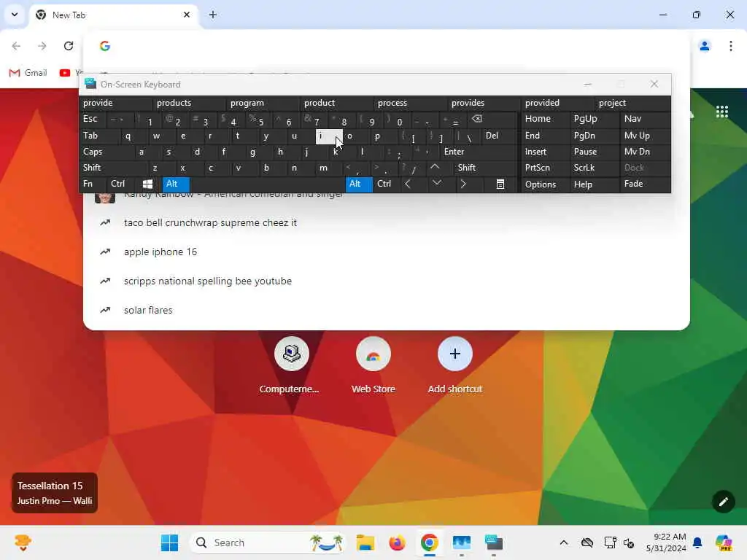The image size is (747, 560).
Task: Toggle the left Shift key
Action: click(114, 168)
